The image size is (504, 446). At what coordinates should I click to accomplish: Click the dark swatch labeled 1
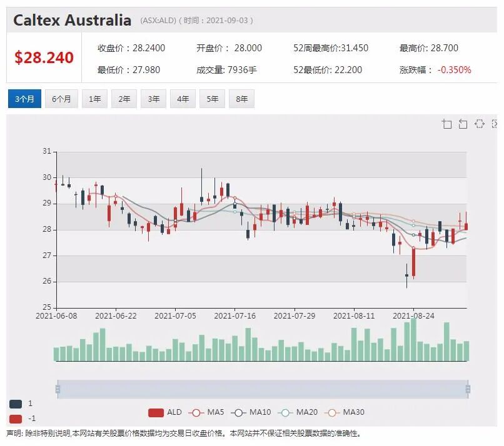(16, 404)
